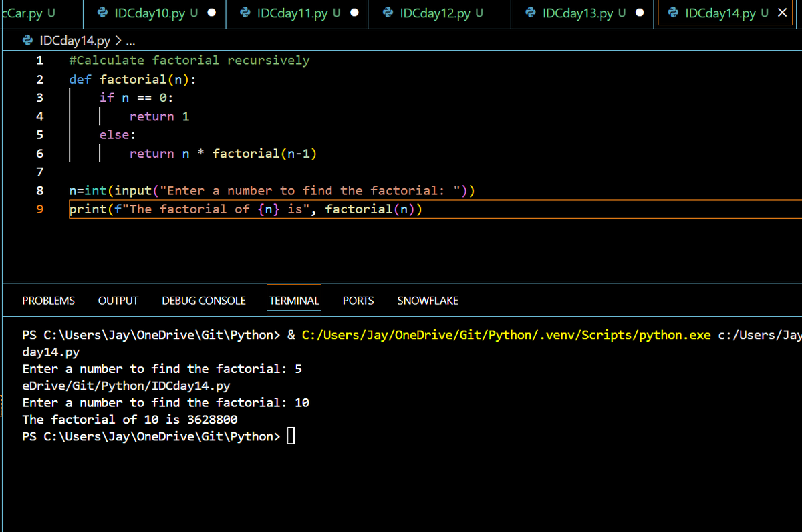This screenshot has height=532, width=802.
Task: Click line number 1 in the gutter
Action: coord(39,60)
